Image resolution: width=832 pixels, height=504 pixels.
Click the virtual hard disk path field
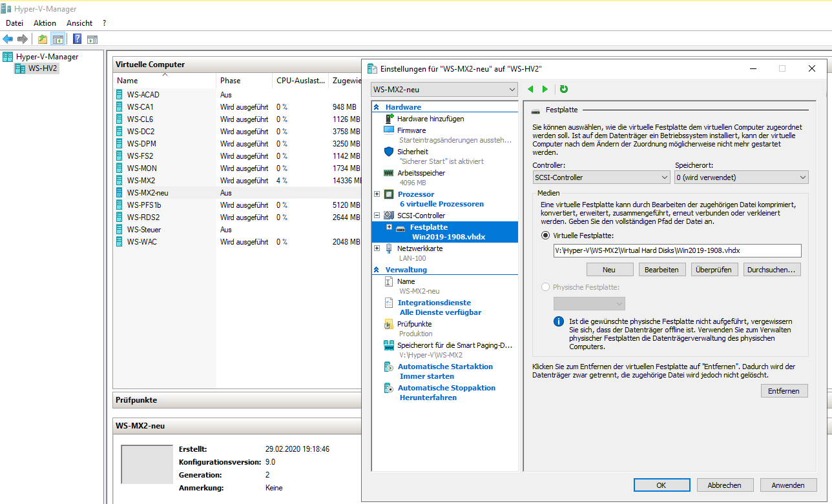pos(677,251)
